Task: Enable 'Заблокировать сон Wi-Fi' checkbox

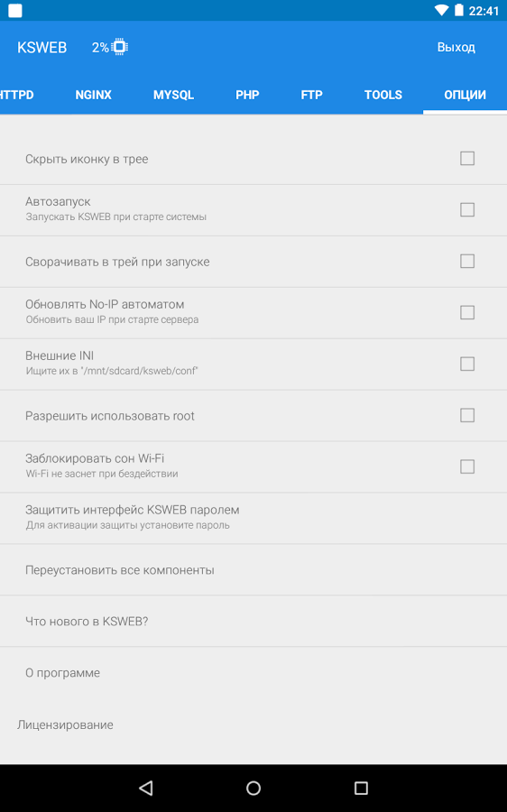Action: (x=467, y=466)
